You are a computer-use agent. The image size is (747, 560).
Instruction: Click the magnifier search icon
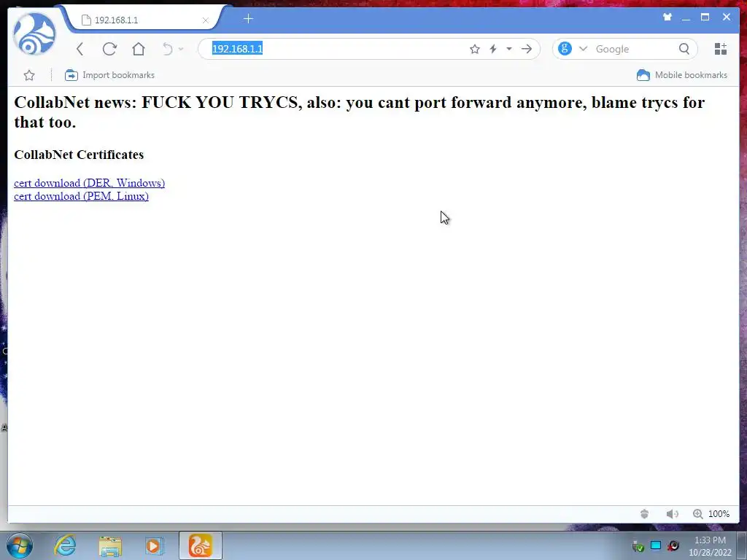coord(684,49)
